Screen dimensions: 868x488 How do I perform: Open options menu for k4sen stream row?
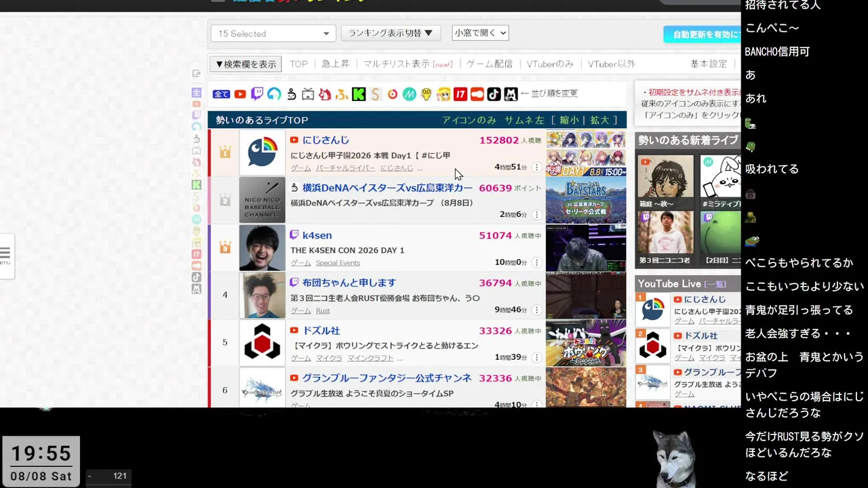tap(536, 262)
